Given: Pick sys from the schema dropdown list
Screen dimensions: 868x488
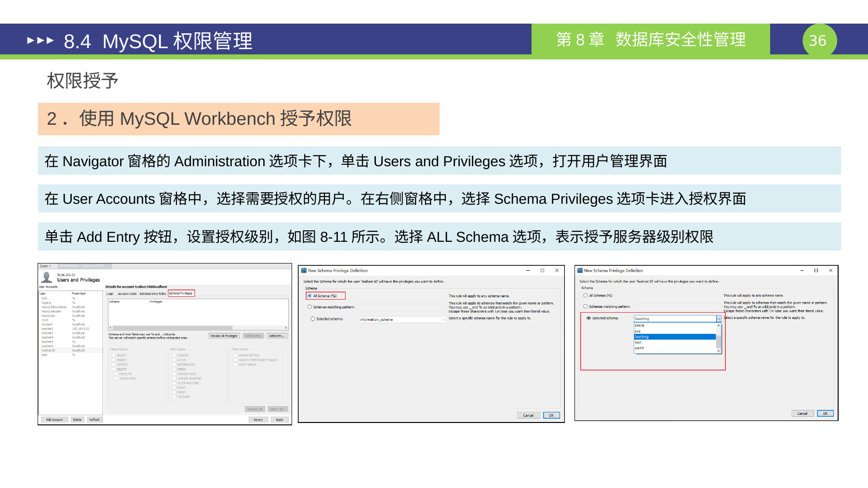Looking at the screenshot, I should click(675, 331).
